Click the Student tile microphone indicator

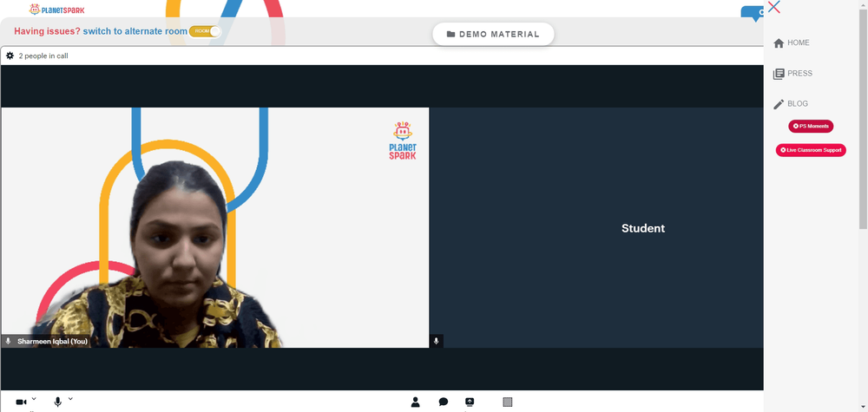(x=437, y=341)
